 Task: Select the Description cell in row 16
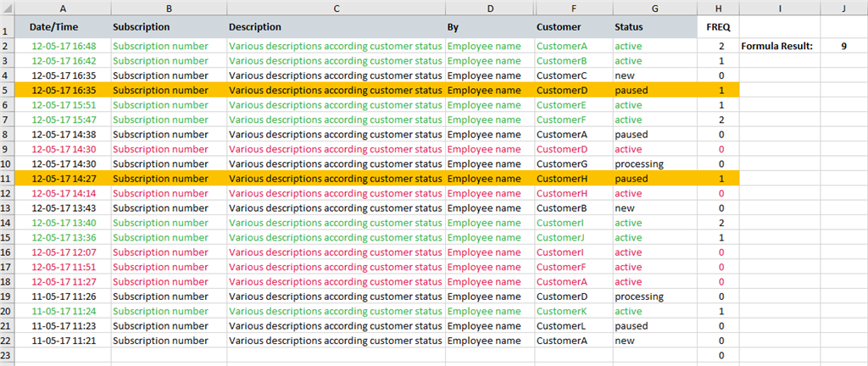(x=336, y=252)
